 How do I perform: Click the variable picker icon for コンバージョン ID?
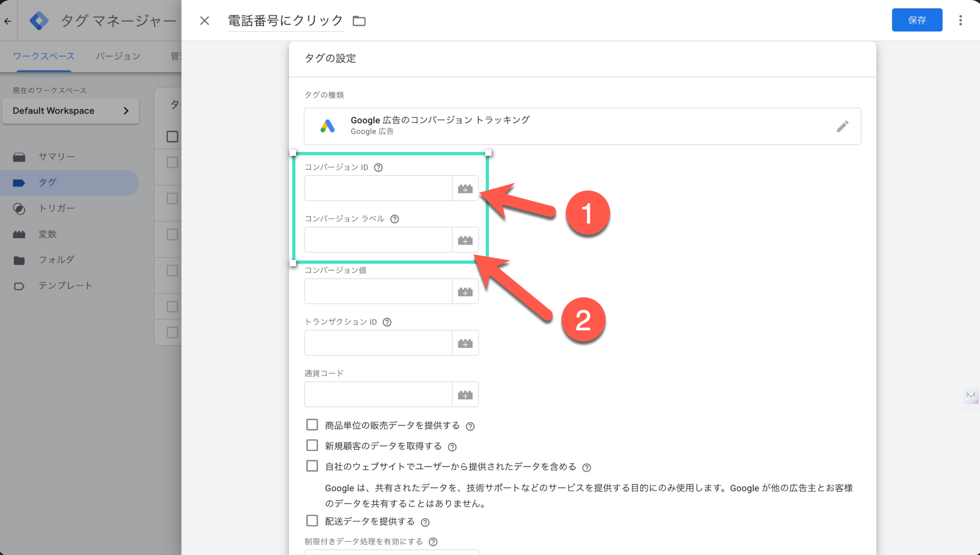465,189
